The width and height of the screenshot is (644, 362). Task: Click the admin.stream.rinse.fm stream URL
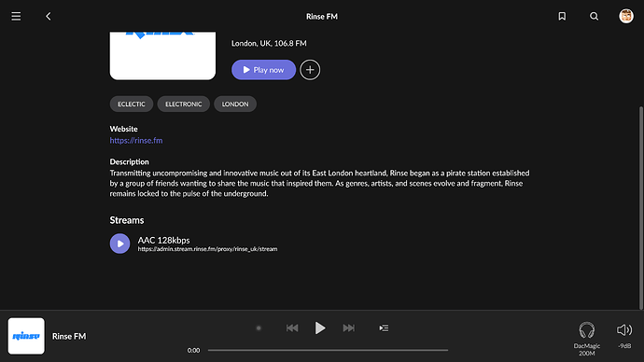click(x=207, y=249)
